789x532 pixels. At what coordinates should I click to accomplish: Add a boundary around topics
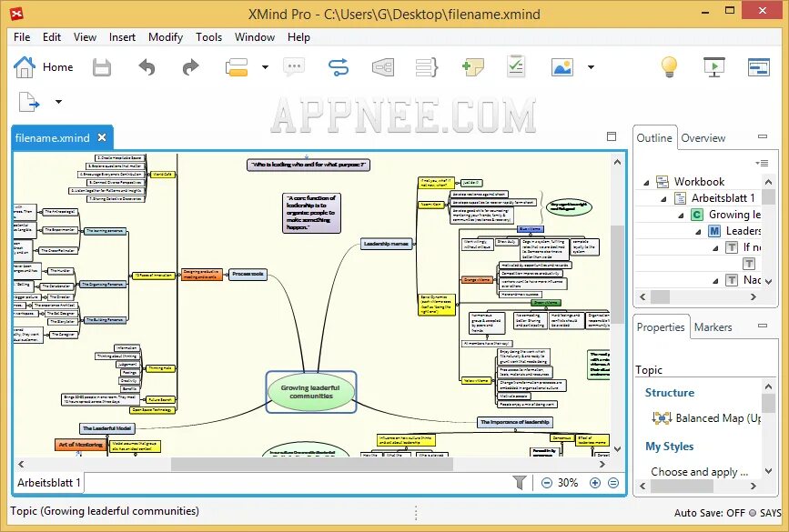[x=383, y=67]
